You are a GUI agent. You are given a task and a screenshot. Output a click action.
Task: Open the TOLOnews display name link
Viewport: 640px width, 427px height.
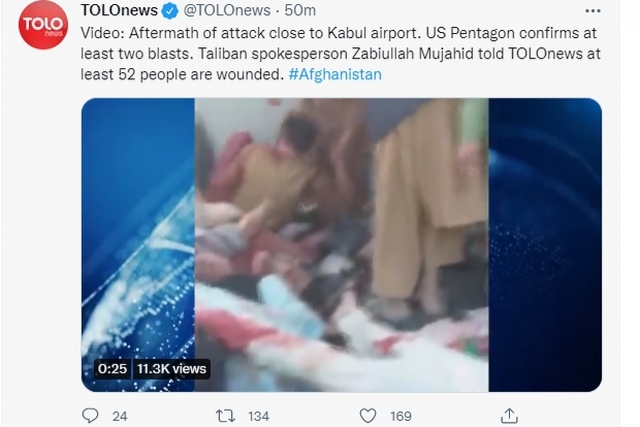click(x=119, y=10)
